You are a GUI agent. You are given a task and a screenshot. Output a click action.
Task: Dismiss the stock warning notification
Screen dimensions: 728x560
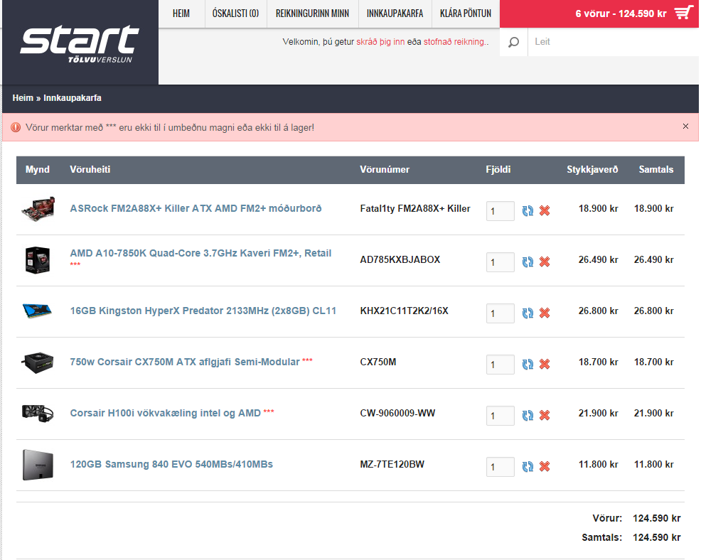click(685, 126)
